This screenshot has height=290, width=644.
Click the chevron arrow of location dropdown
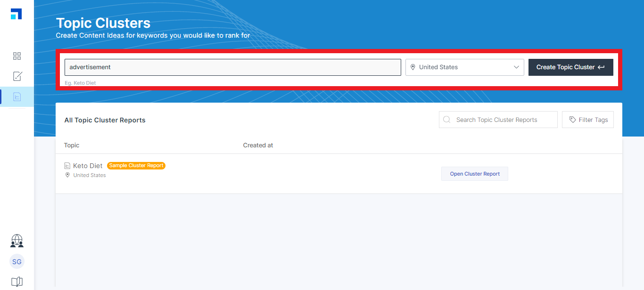coord(516,67)
